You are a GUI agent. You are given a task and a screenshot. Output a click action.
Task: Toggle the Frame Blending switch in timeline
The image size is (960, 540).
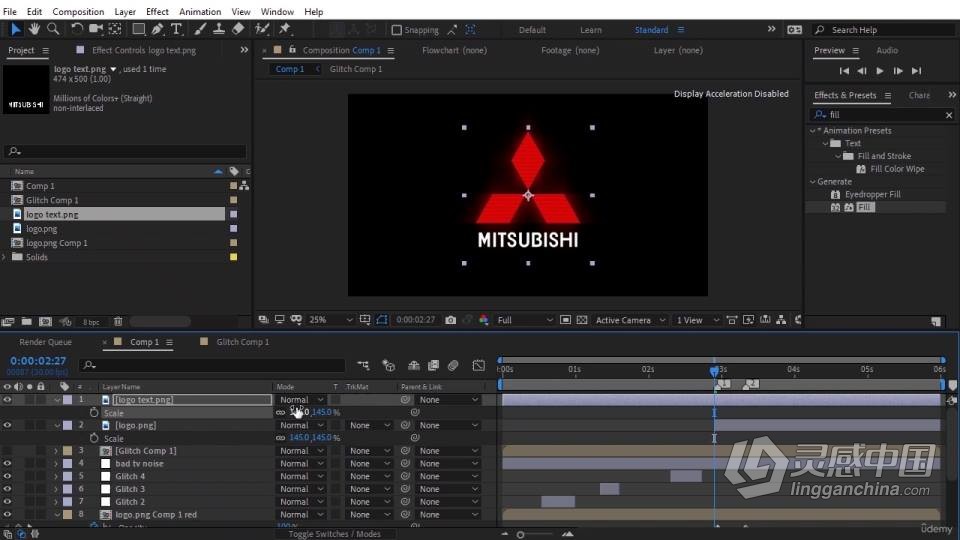(433, 366)
